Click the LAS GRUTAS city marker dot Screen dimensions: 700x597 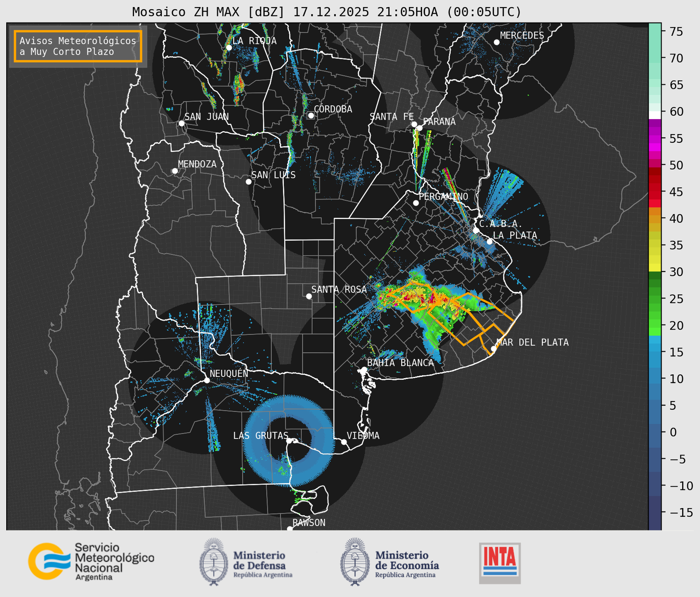(x=289, y=441)
